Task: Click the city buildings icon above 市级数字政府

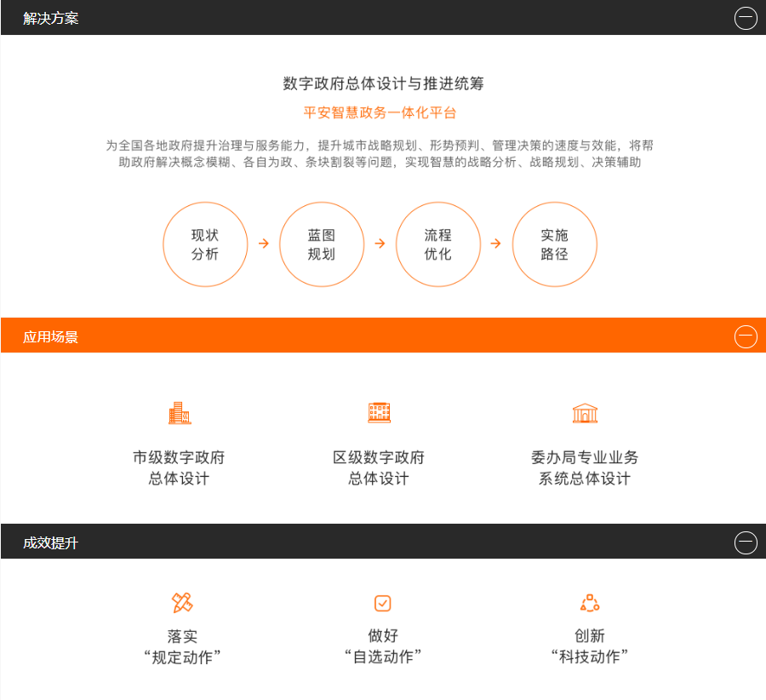Action: pyautogui.click(x=180, y=413)
